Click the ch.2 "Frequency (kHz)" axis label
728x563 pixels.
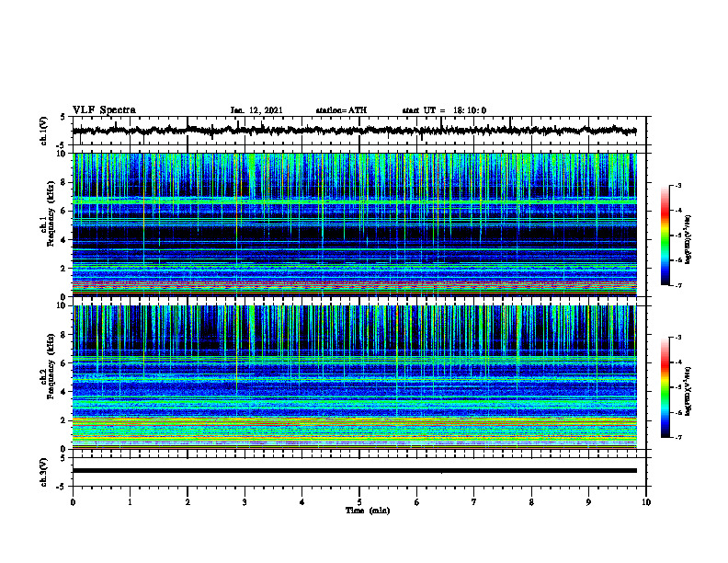tap(51, 366)
